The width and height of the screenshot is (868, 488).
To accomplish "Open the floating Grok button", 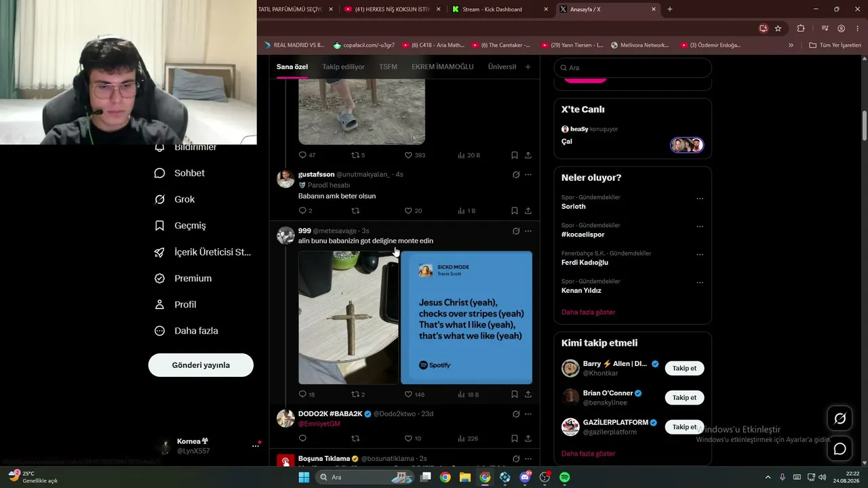I will [840, 419].
